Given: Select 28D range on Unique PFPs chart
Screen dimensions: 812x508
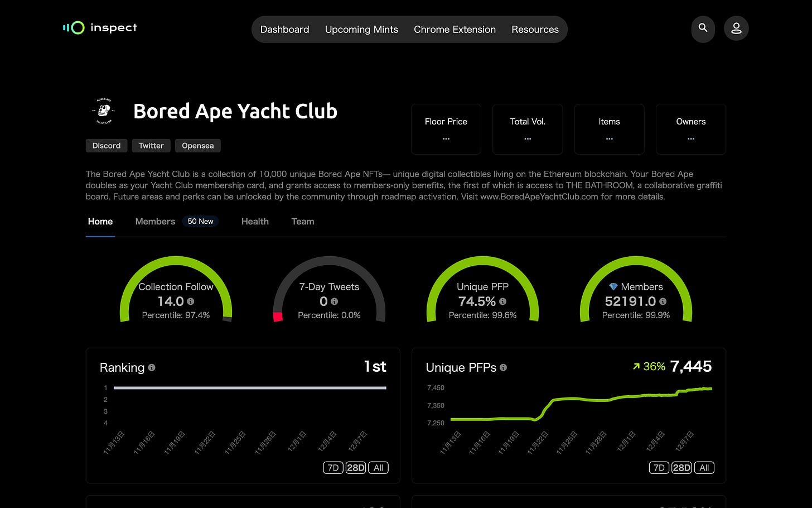Looking at the screenshot, I should [681, 468].
